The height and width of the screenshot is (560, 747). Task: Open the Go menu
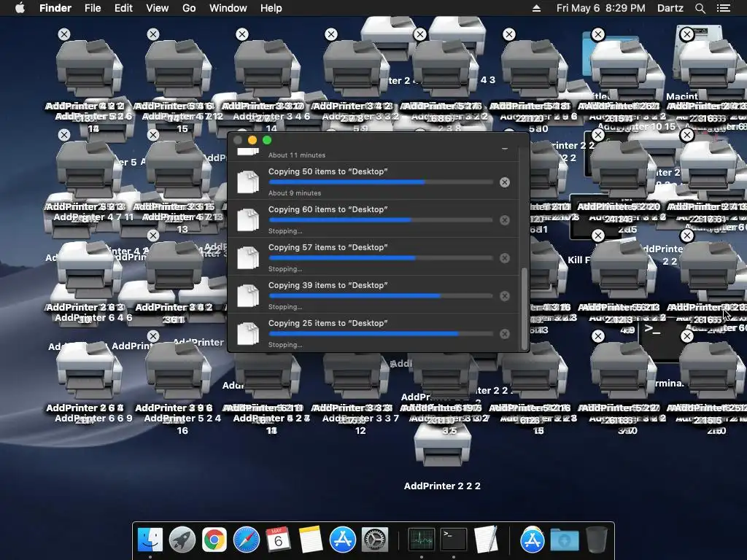189,8
